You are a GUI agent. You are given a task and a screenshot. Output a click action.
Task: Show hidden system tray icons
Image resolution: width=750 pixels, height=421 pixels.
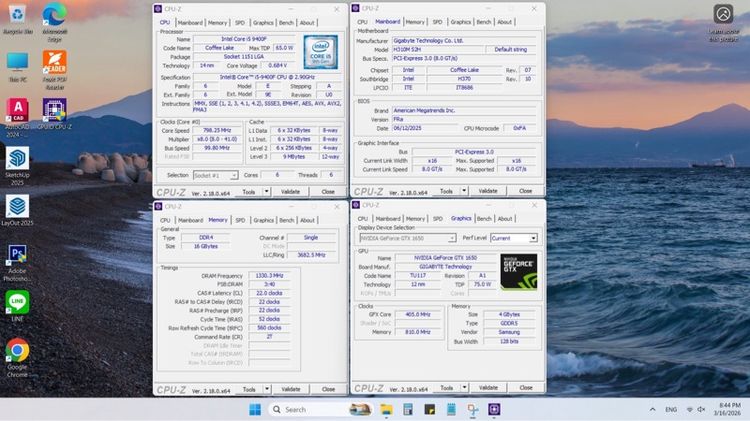pyautogui.click(x=652, y=410)
